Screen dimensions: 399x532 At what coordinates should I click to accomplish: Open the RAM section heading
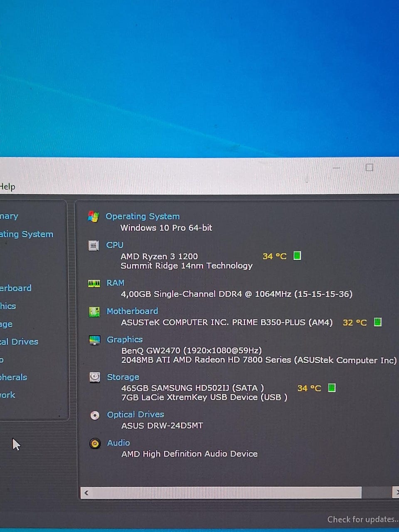[x=116, y=283]
